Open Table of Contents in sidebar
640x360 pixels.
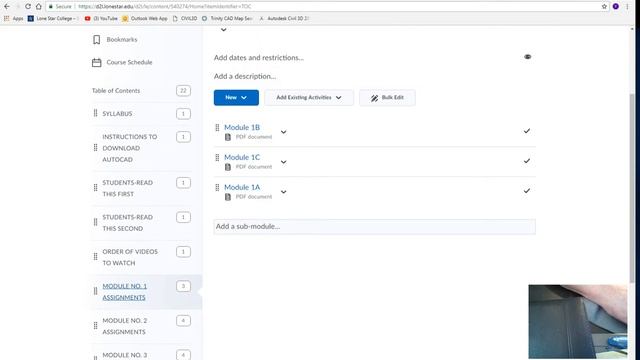click(x=116, y=91)
